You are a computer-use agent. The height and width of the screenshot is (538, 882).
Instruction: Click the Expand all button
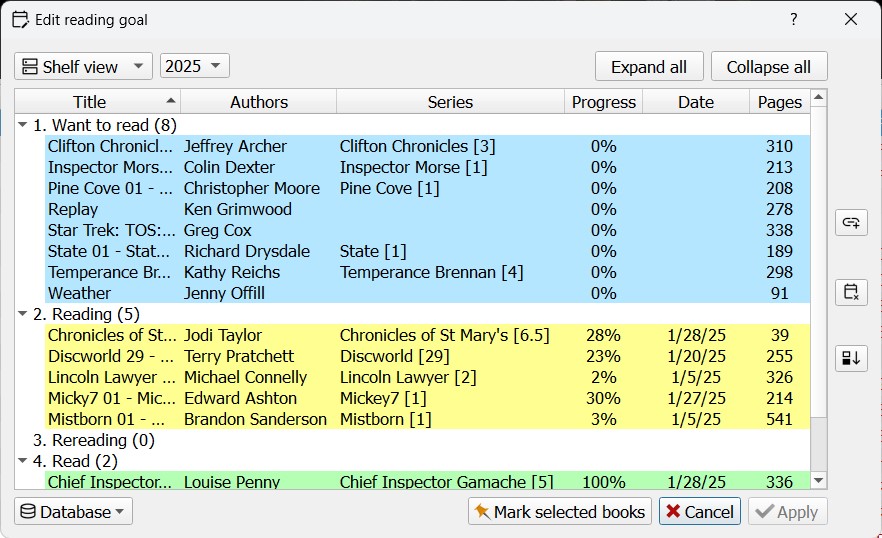[x=649, y=67]
